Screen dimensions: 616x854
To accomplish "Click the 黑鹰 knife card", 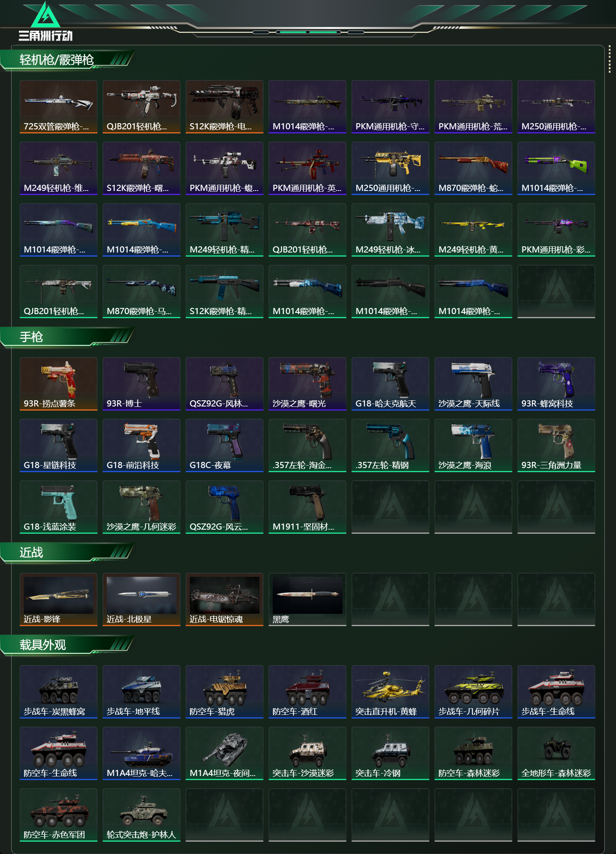I will click(308, 599).
